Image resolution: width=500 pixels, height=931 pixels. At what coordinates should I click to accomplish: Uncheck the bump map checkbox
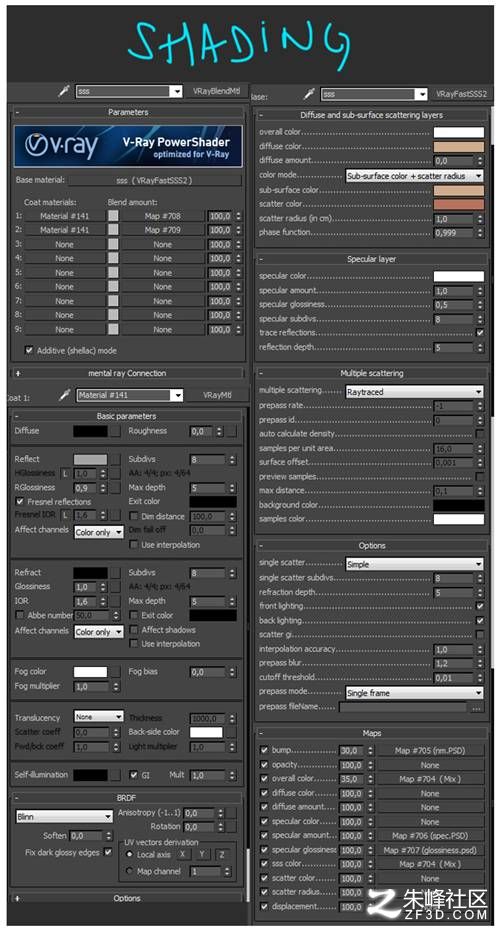pos(264,750)
